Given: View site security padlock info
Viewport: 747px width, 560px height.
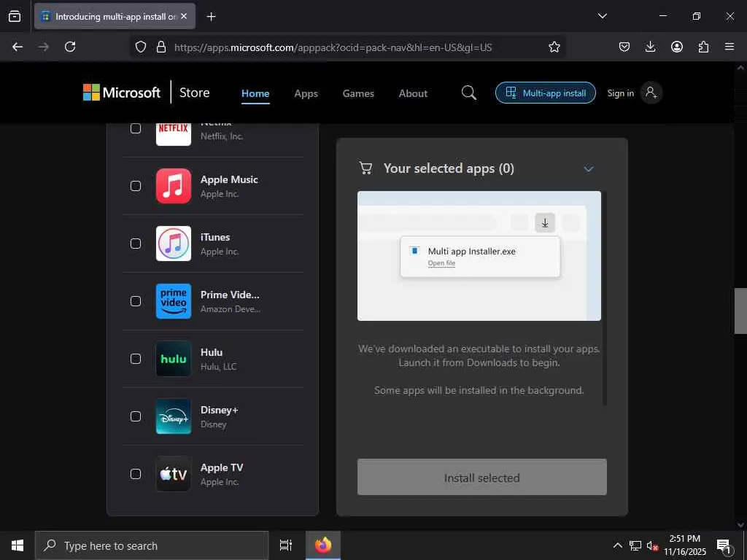Looking at the screenshot, I should point(161,47).
